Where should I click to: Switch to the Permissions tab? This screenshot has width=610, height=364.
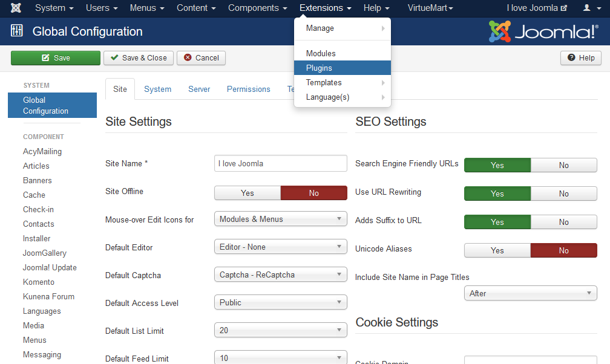click(249, 89)
